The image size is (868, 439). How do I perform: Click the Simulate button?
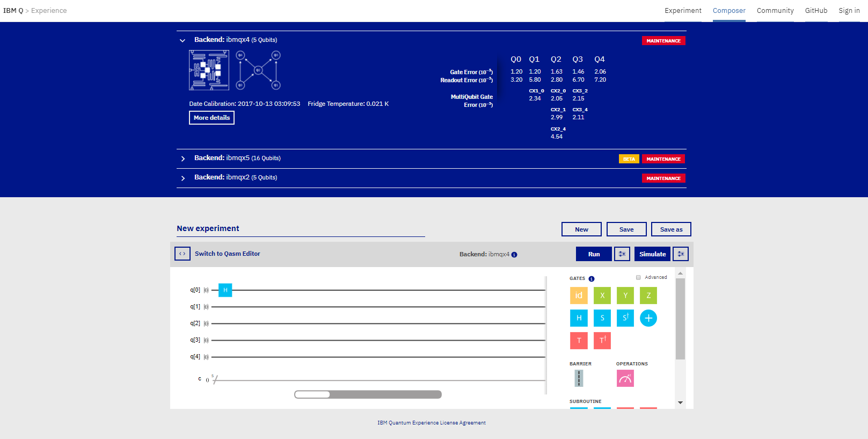[652, 254]
